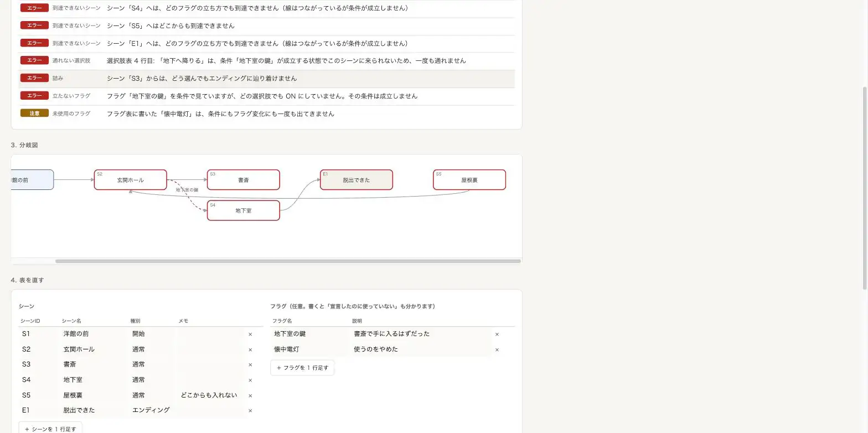868x433 pixels.
Task: Click the 3. 分岐図 section heading
Action: coord(24,145)
